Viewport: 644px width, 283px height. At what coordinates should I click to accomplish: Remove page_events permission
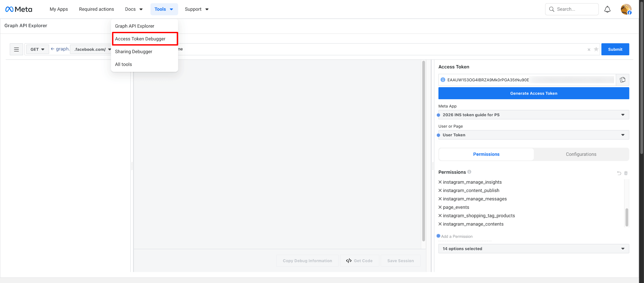click(440, 207)
